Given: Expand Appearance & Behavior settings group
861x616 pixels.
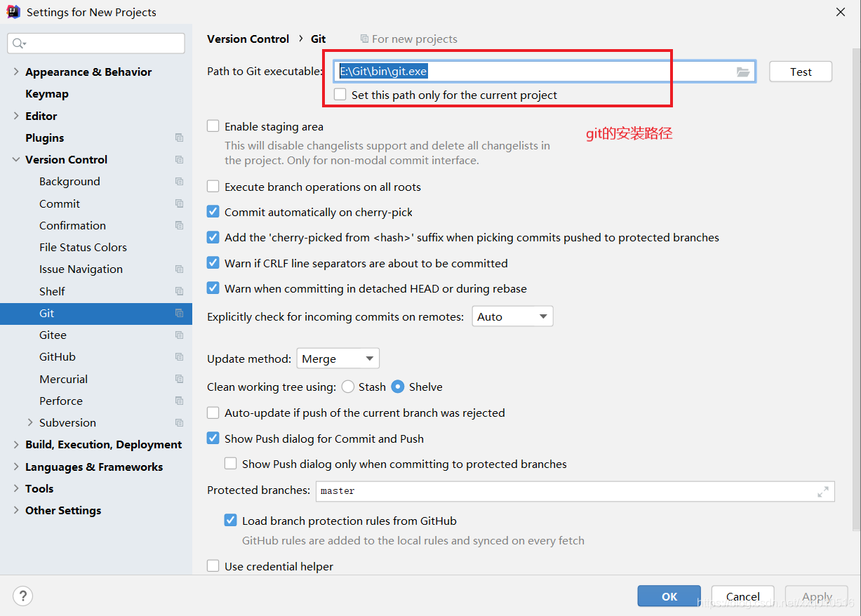Looking at the screenshot, I should [16, 72].
